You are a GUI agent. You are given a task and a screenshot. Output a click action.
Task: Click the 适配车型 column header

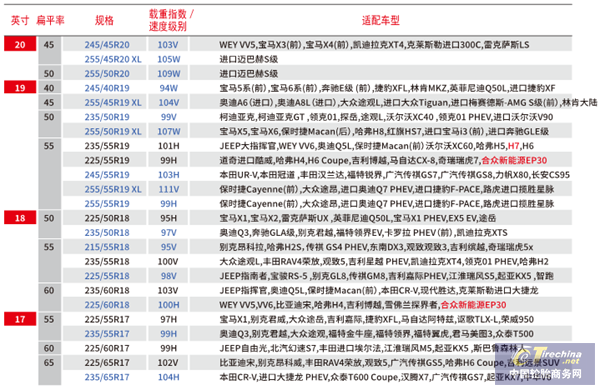pos(381,20)
